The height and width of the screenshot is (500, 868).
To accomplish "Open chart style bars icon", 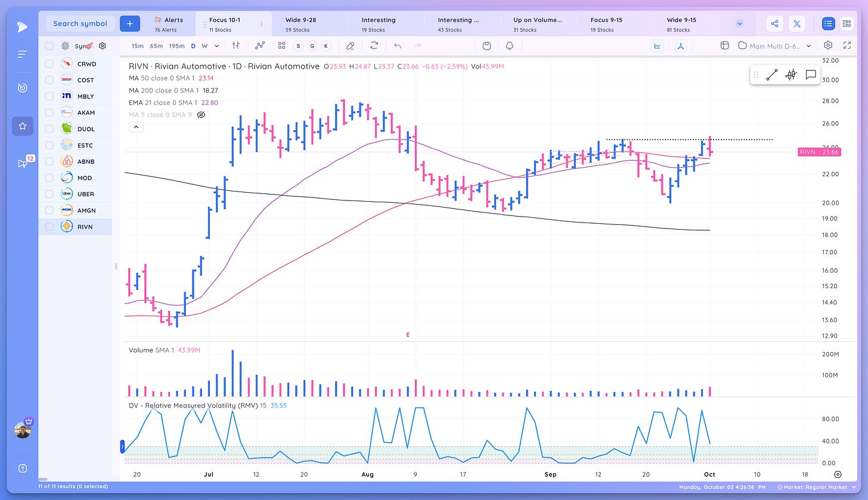I will click(236, 45).
